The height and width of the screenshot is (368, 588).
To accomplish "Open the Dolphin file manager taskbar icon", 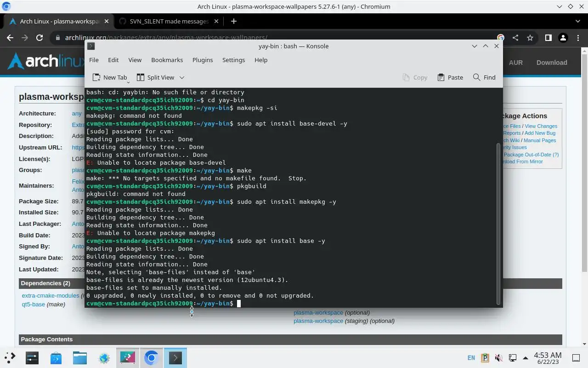I will (80, 357).
